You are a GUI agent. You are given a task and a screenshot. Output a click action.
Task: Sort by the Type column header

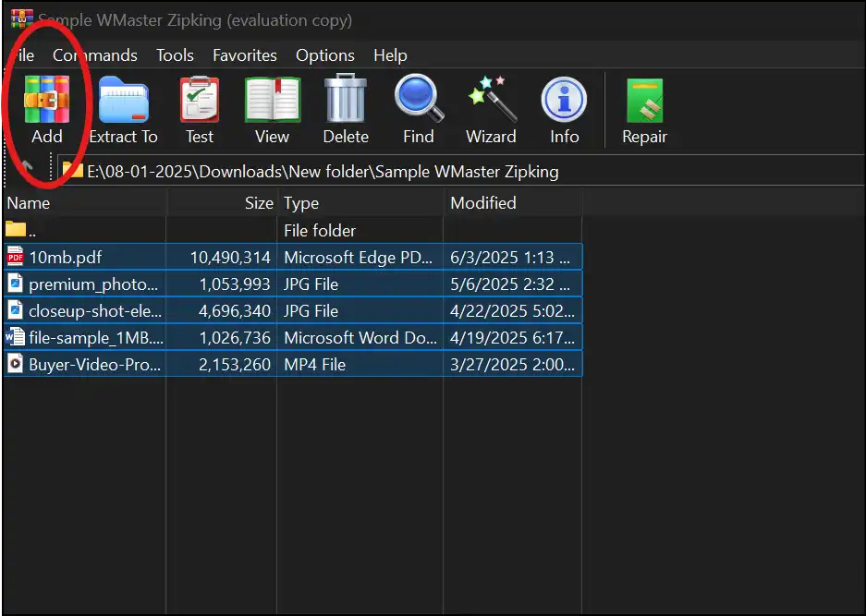point(360,203)
